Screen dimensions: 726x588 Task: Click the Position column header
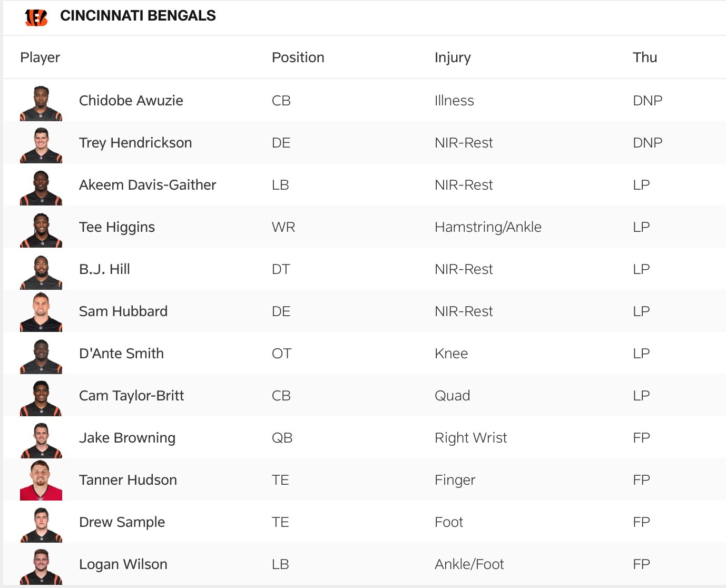(x=298, y=57)
